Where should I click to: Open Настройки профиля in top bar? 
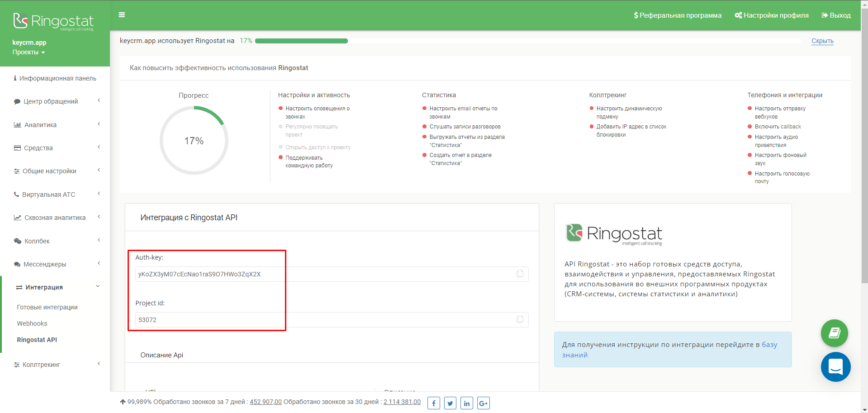tap(776, 15)
